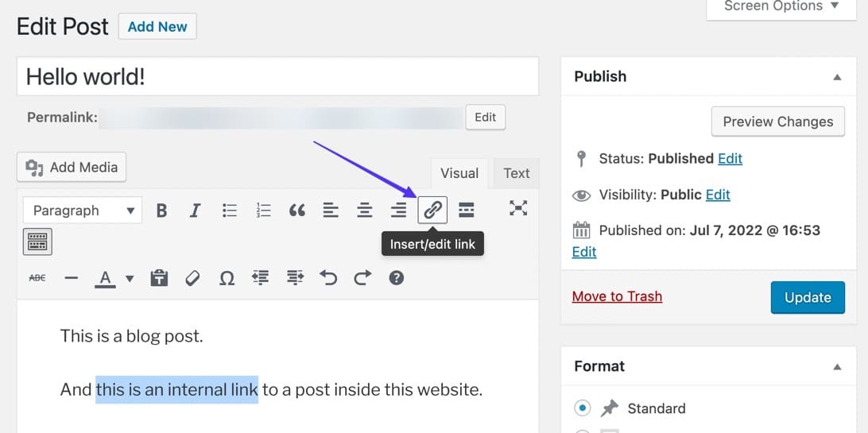Screen dimensions: 868x433
Task: Open the Paragraph format dropdown
Action: point(83,211)
